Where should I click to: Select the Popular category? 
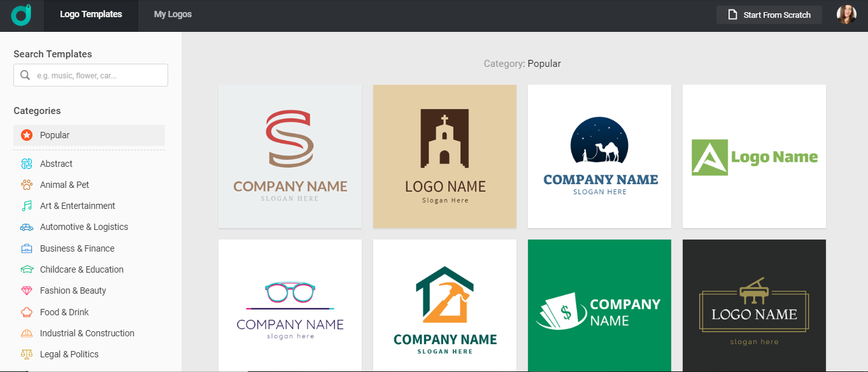(x=55, y=135)
